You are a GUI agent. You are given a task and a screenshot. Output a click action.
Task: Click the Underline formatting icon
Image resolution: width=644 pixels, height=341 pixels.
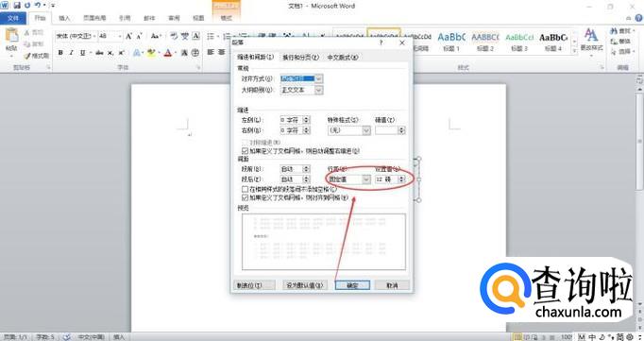(83, 53)
